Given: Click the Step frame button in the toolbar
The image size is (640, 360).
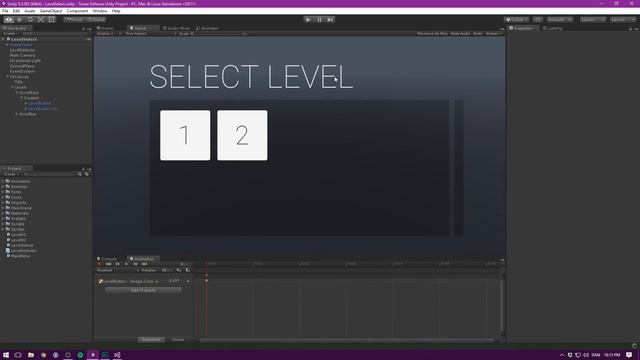Looking at the screenshot, I should point(330,20).
